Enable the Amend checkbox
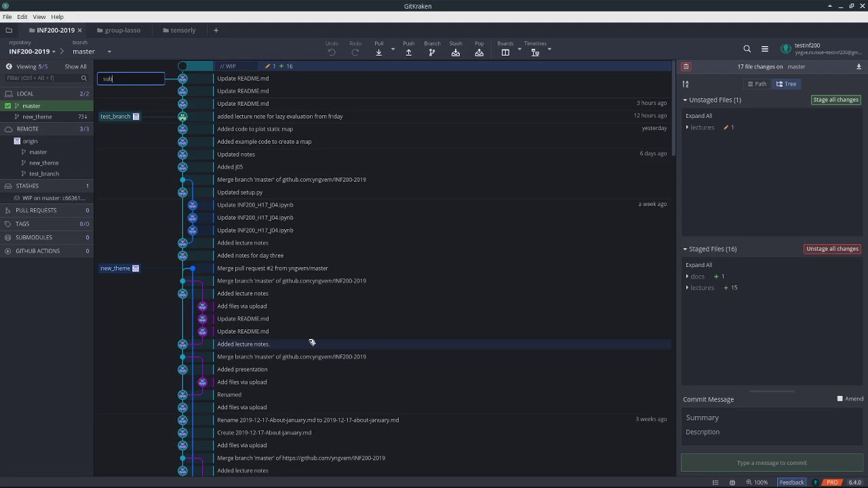This screenshot has height=488, width=868. pyautogui.click(x=840, y=399)
